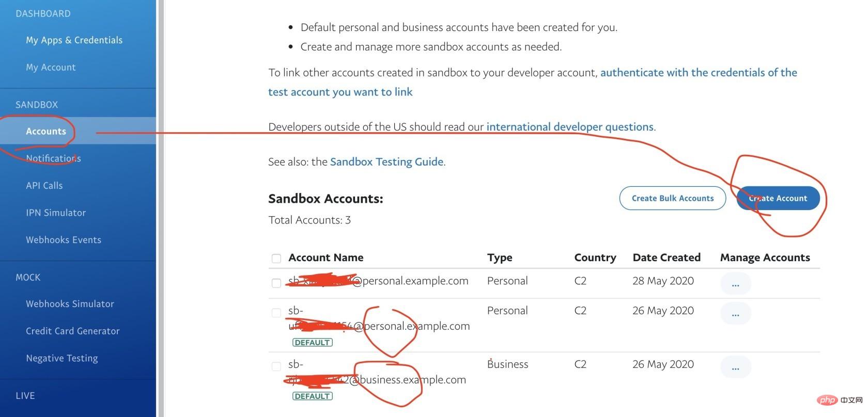This screenshot has height=417, width=868.
Task: Open the Webhooks Simulator under Mock
Action: pos(70,303)
